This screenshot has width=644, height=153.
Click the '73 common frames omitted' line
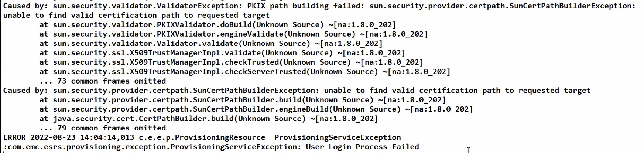tap(111, 81)
